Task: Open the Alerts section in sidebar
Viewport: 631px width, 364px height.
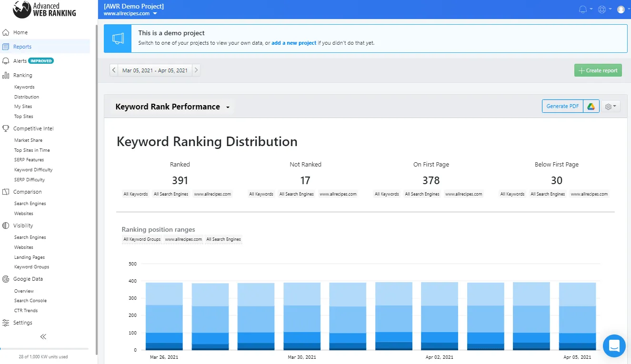Action: point(20,61)
